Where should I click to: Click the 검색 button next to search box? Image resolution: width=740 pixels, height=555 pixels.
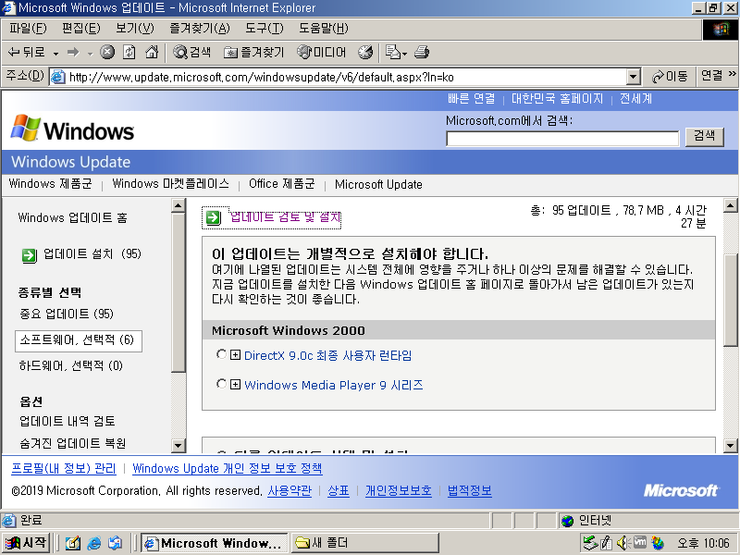click(x=705, y=137)
